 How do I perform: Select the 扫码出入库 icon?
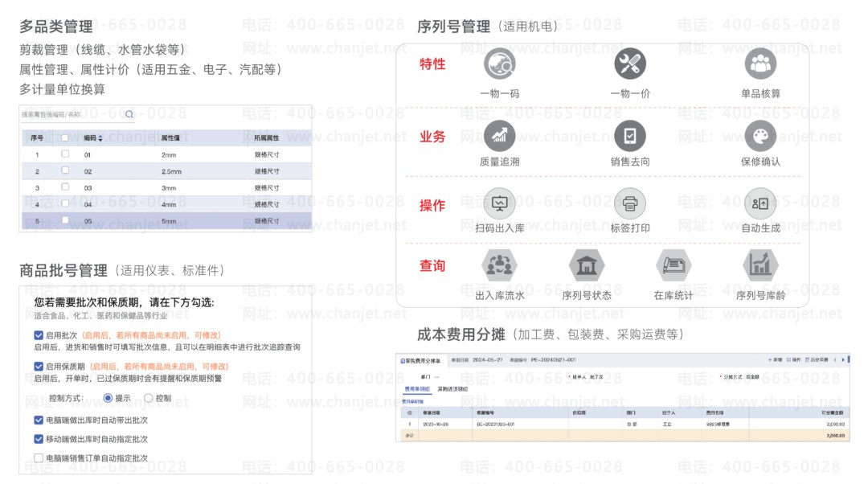(499, 203)
